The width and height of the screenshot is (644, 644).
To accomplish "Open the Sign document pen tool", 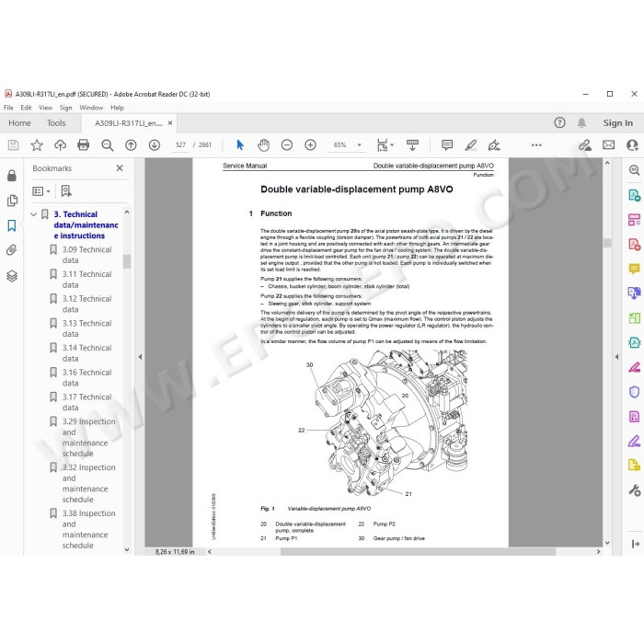I will (494, 145).
